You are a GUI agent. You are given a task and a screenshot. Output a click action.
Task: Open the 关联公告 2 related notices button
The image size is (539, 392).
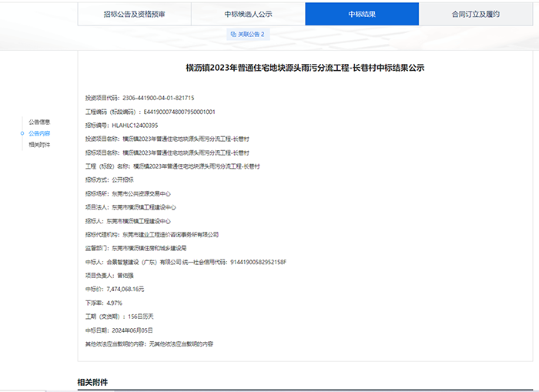[247, 35]
